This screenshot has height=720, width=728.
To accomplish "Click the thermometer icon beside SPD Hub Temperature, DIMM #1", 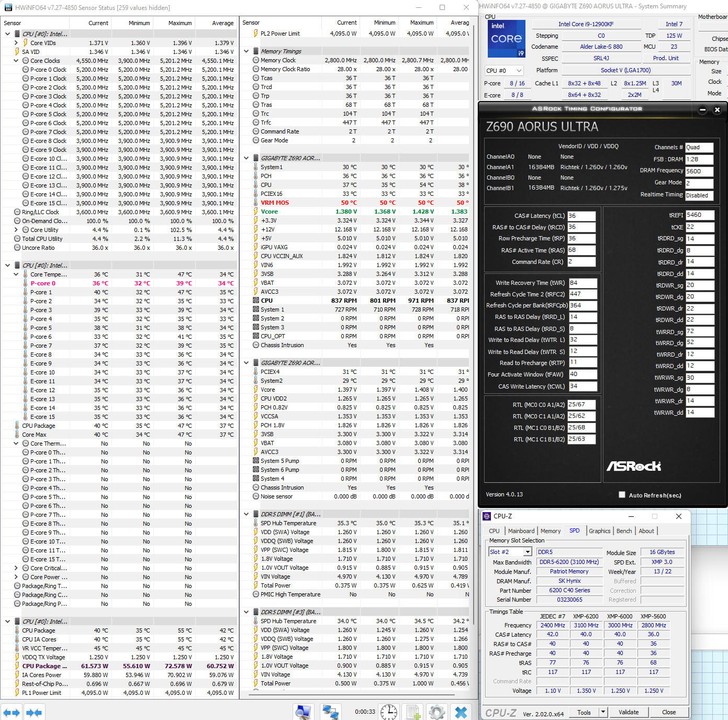I will point(256,523).
